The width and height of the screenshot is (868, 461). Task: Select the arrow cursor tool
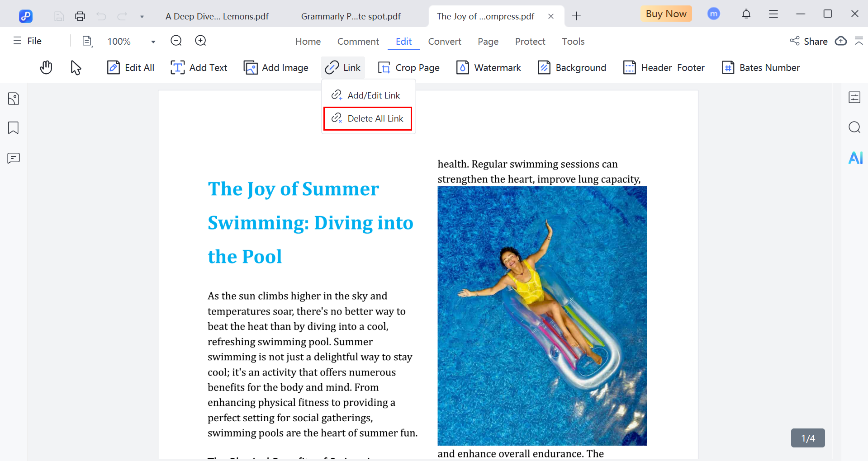pos(76,68)
